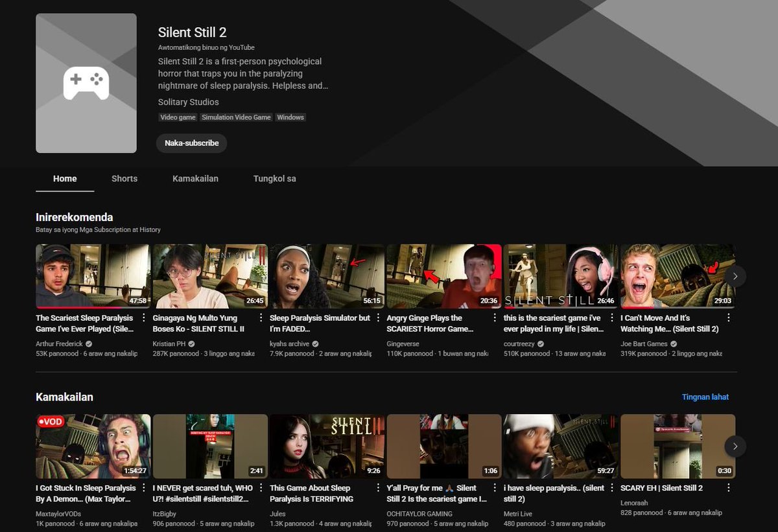Click verified badge next to kyahs archive
Image resolution: width=778 pixels, height=532 pixels.
(x=315, y=344)
